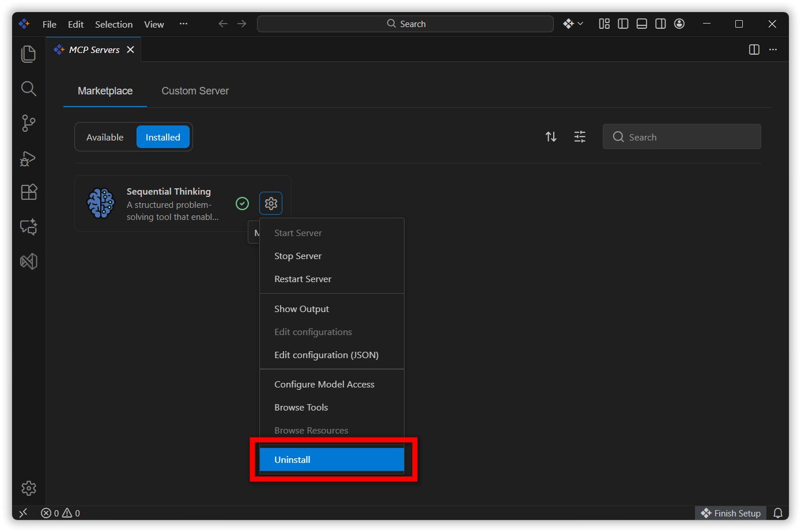Open the Extensions view icon
The height and width of the screenshot is (532, 801).
(28, 192)
